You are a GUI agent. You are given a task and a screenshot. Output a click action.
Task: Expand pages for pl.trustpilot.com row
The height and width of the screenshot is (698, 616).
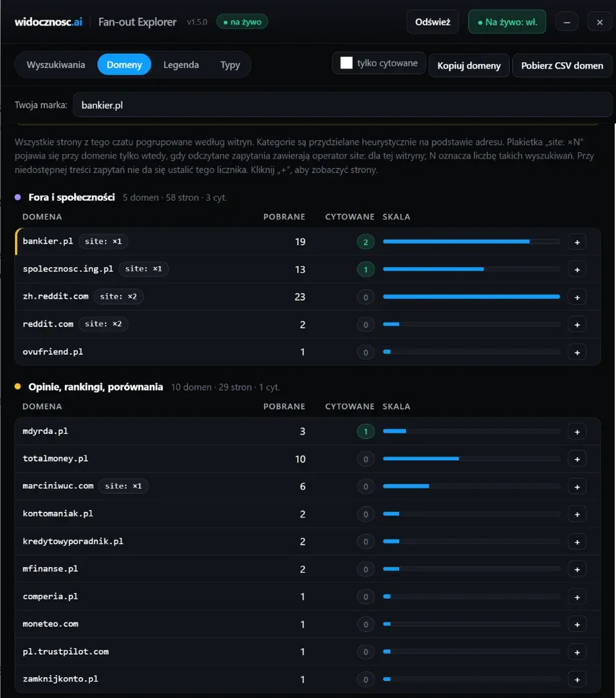point(577,652)
